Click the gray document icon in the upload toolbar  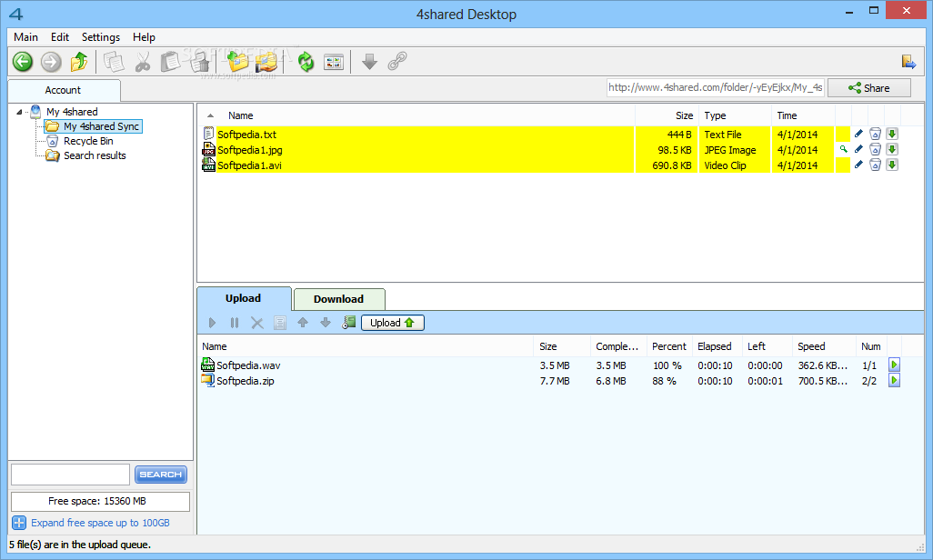[x=280, y=323]
